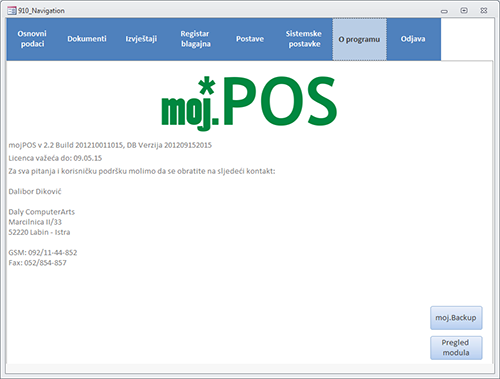Click the moj.POS logo image
Viewport: 500px width, 379px height.
(x=249, y=103)
